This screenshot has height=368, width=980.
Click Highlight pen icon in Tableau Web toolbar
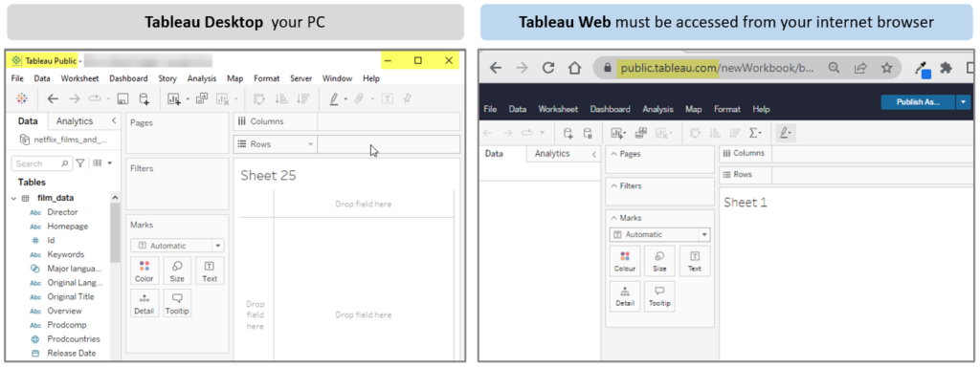786,133
